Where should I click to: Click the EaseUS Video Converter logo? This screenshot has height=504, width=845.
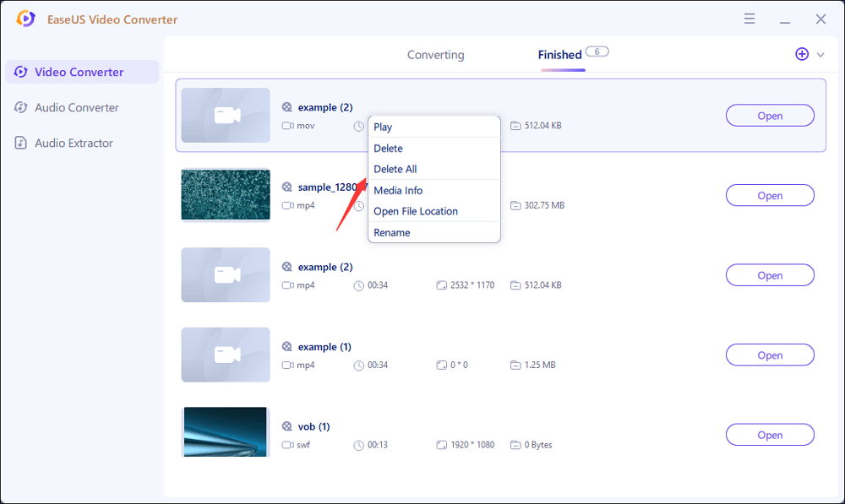[x=25, y=19]
